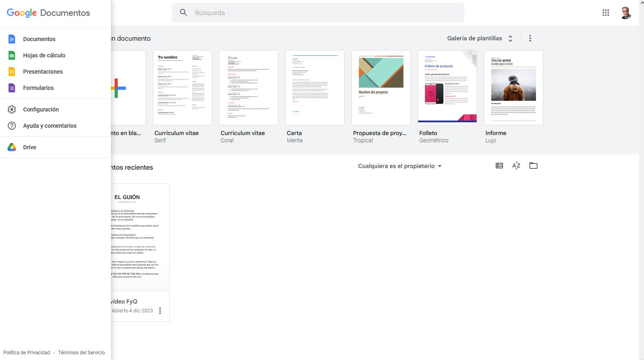Open template section more options menu
The image size is (644, 360).
[x=530, y=38]
